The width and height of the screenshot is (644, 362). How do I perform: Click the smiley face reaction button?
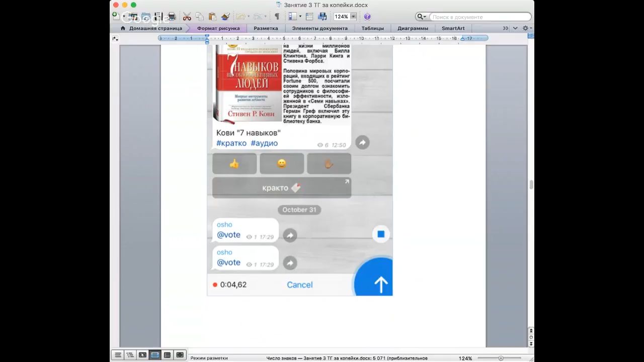pos(282,164)
